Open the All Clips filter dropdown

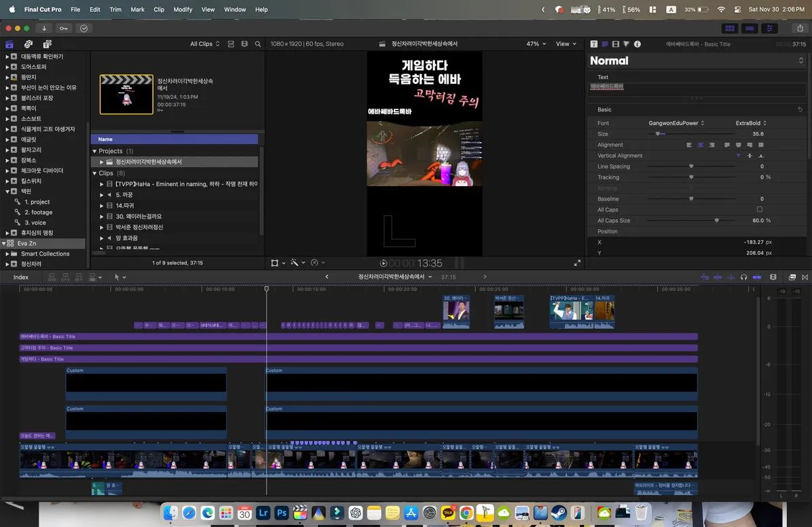point(205,44)
